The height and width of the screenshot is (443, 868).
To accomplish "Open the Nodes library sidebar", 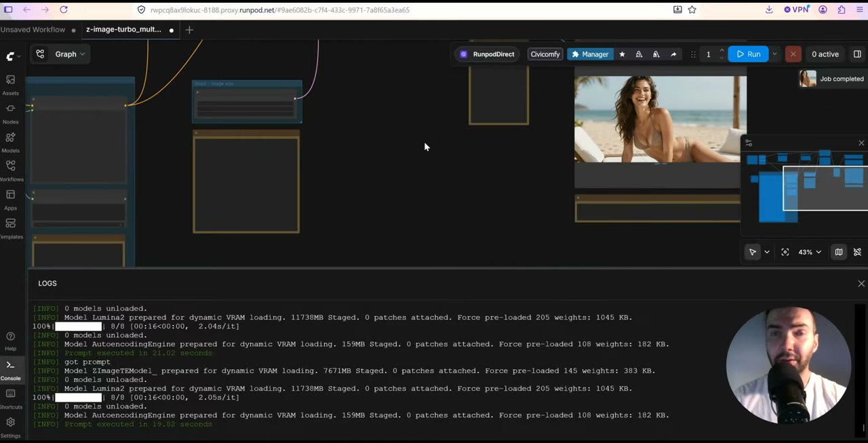I will pyautogui.click(x=10, y=113).
